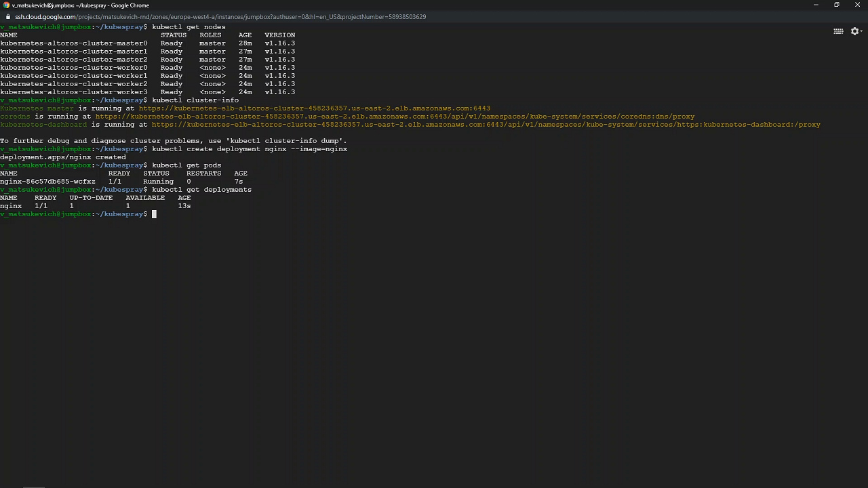Image resolution: width=868 pixels, height=488 pixels.
Task: Minimize the Chrome SSH window
Action: pos(816,5)
